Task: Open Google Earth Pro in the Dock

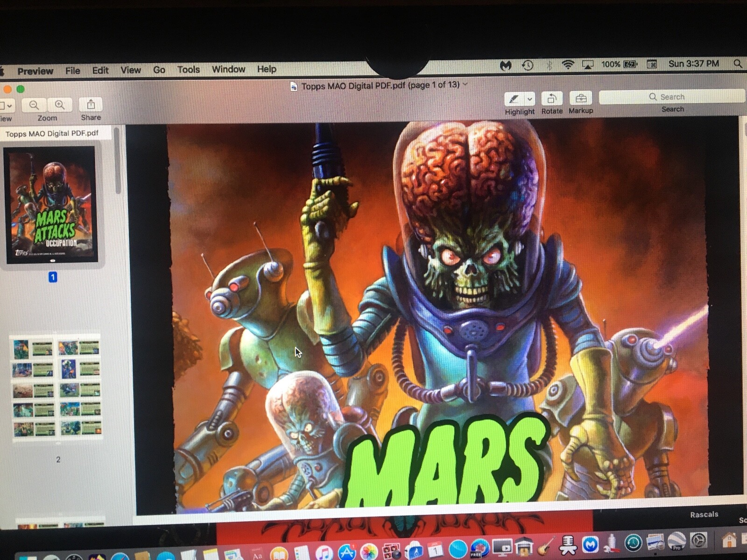Action: click(x=676, y=541)
